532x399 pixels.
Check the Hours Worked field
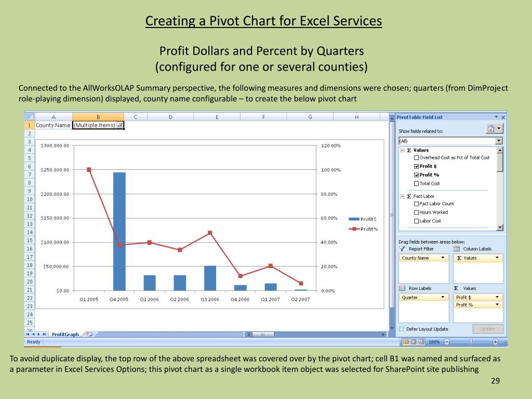click(416, 212)
